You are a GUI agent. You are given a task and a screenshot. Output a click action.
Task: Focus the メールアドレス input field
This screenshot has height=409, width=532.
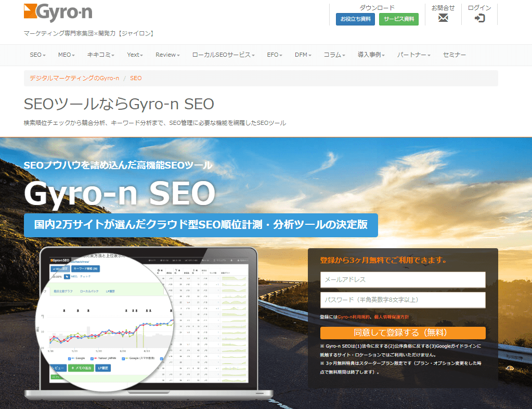(x=403, y=279)
